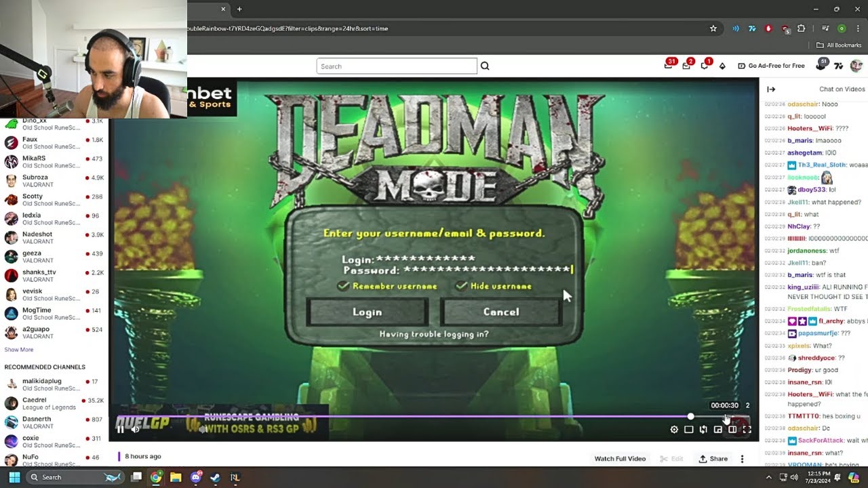868x488 pixels.
Task: Click Watch Full Video button
Action: point(620,459)
